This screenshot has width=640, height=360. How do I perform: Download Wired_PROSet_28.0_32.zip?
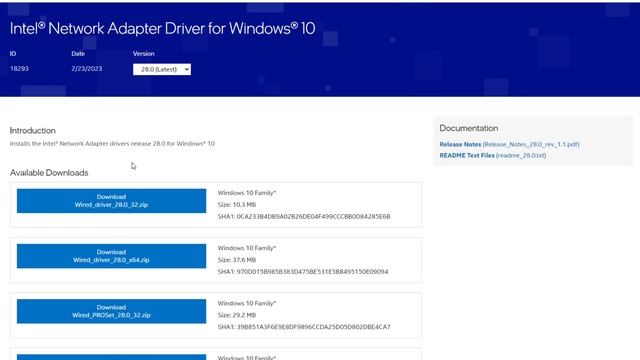tap(111, 311)
